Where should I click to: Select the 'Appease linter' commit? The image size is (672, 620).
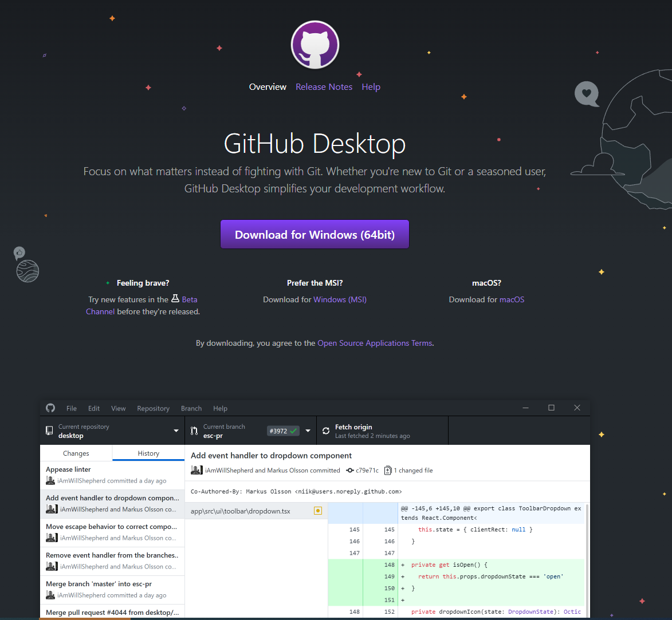112,475
